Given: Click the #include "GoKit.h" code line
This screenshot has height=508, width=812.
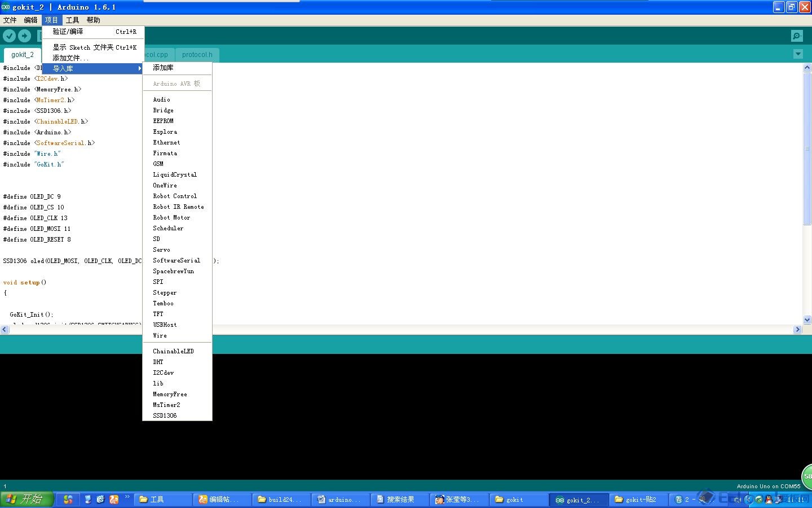Looking at the screenshot, I should pos(34,164).
